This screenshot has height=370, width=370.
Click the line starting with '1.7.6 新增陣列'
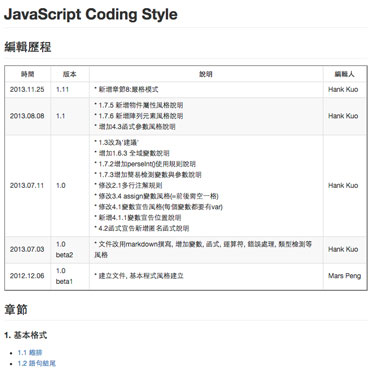click(139, 116)
